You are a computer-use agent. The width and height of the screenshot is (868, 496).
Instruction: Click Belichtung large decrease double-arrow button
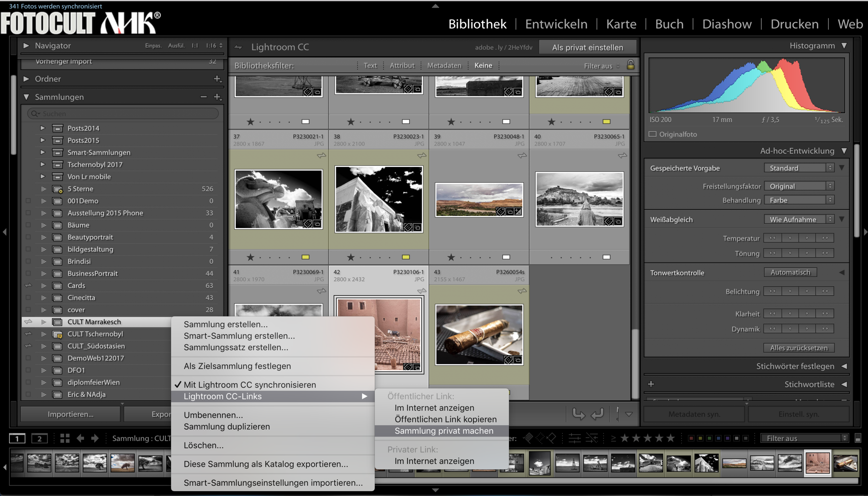773,291
